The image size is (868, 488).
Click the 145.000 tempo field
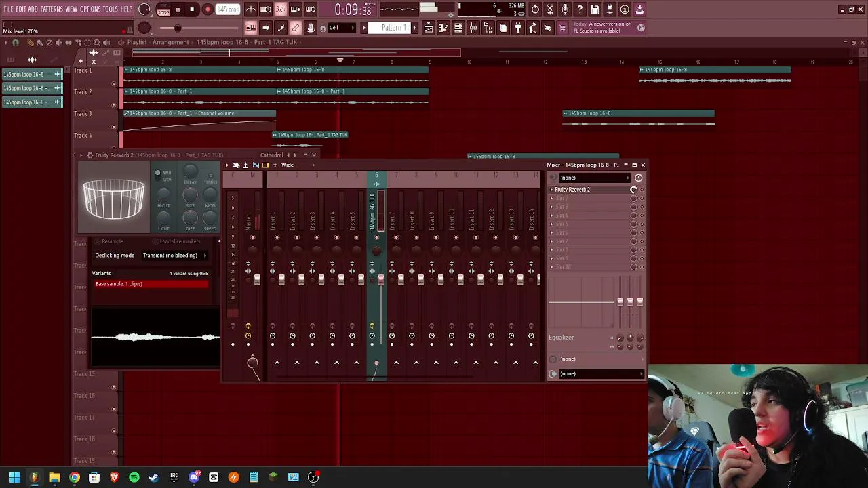227,9
